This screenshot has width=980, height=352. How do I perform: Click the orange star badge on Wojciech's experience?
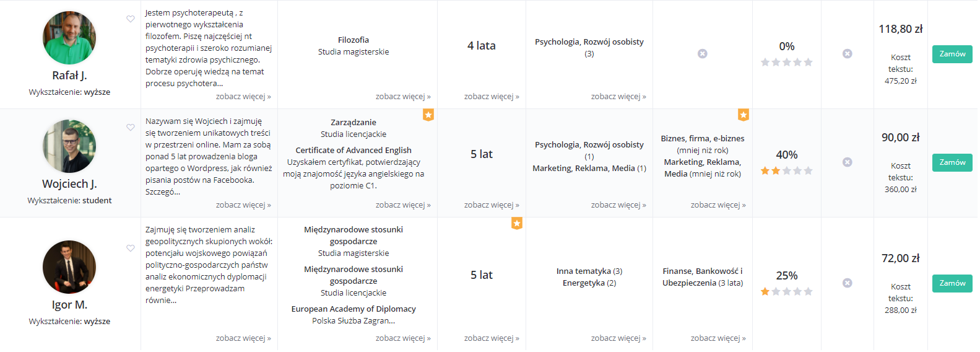[743, 115]
